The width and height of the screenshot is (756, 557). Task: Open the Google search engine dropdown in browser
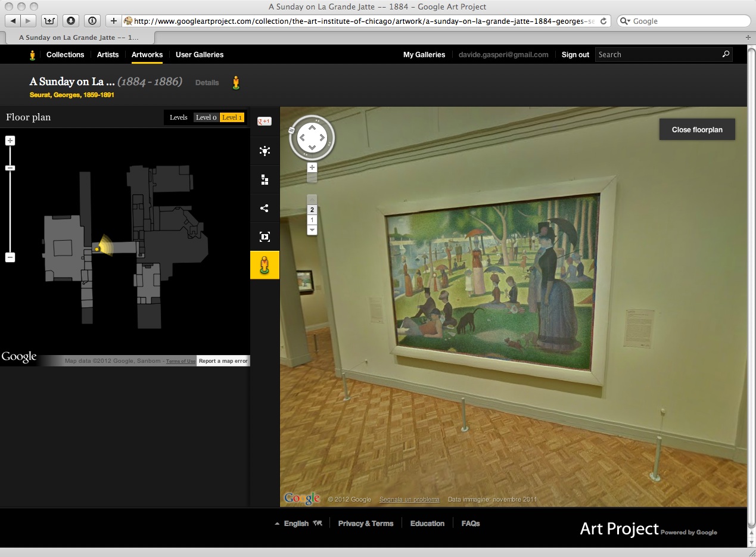point(625,21)
